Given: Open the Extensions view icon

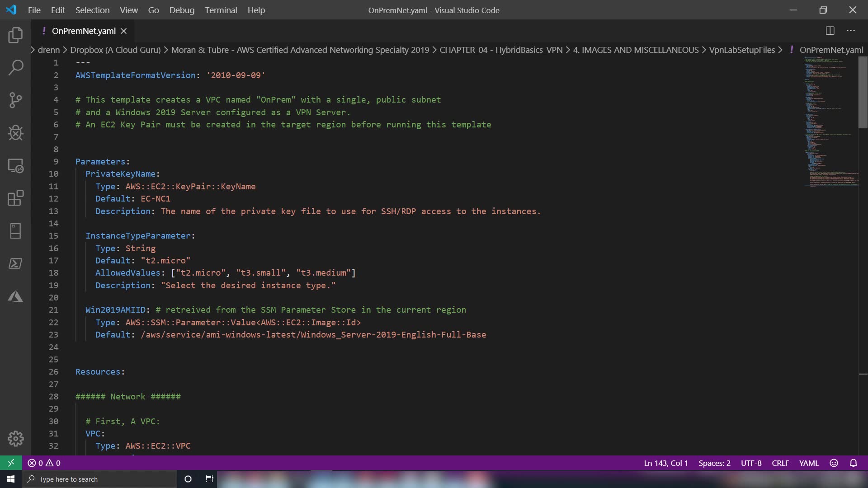Looking at the screenshot, I should point(15,198).
